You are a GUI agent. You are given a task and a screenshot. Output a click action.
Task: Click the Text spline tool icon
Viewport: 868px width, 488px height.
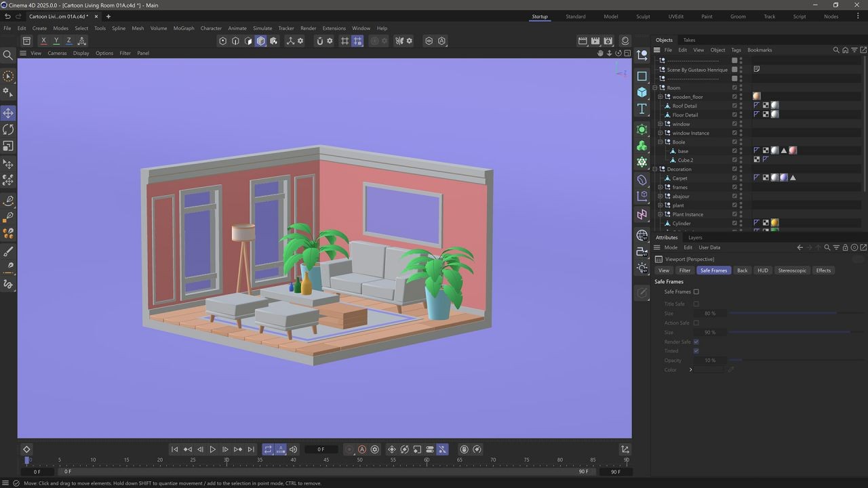[642, 109]
